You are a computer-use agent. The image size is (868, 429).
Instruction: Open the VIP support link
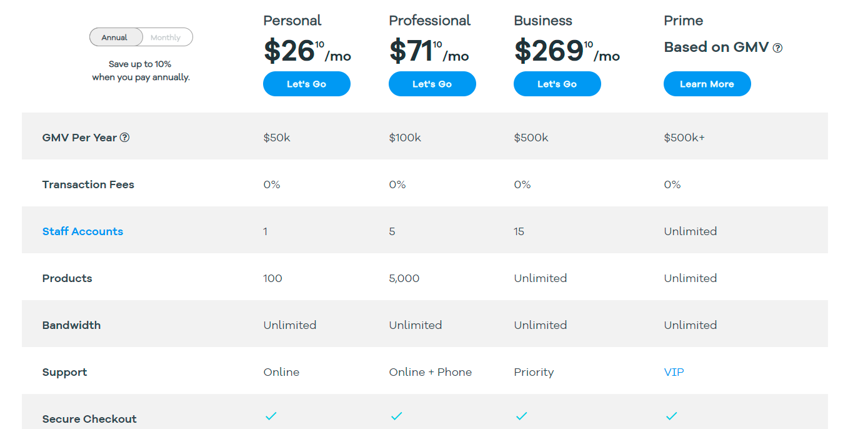pos(674,372)
